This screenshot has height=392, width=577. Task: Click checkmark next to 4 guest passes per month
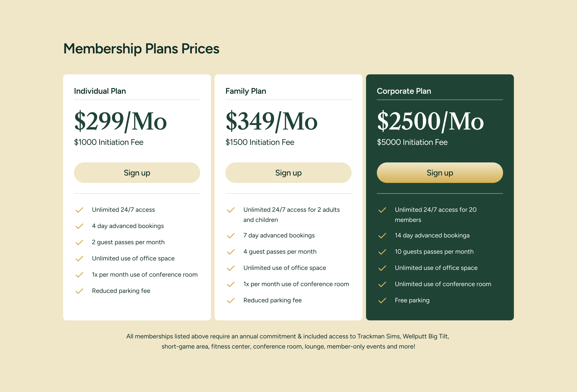coord(231,252)
